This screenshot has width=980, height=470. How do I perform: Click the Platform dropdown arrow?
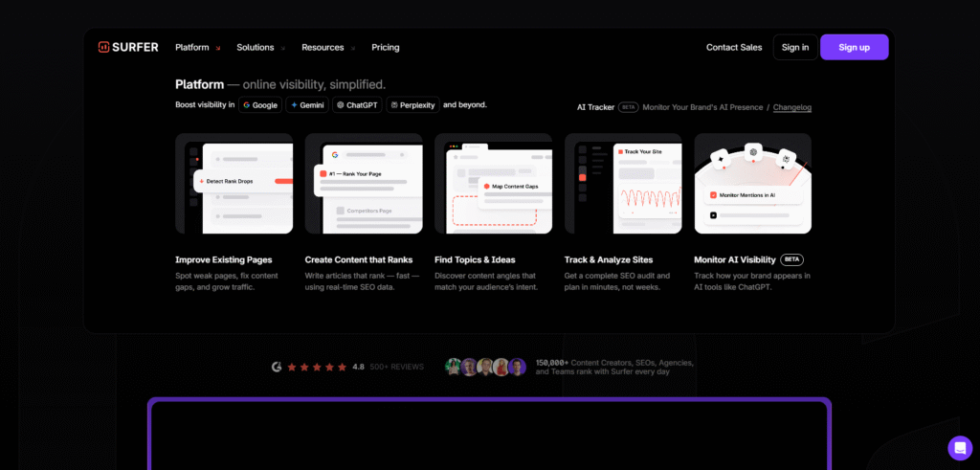pyautogui.click(x=217, y=48)
